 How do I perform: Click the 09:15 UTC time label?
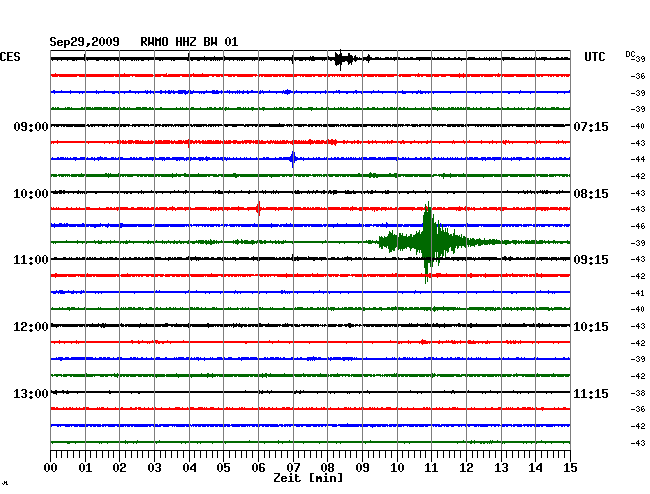pyautogui.click(x=591, y=260)
